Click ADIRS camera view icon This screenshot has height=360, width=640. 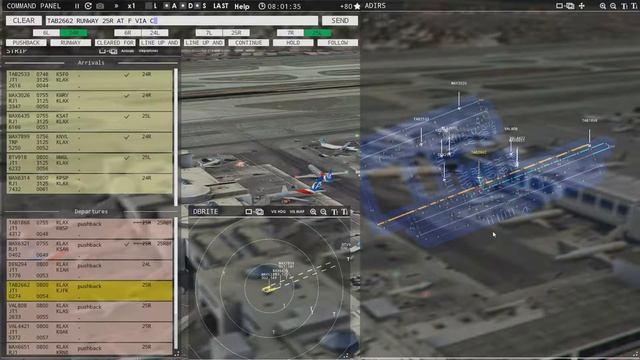tap(570, 6)
